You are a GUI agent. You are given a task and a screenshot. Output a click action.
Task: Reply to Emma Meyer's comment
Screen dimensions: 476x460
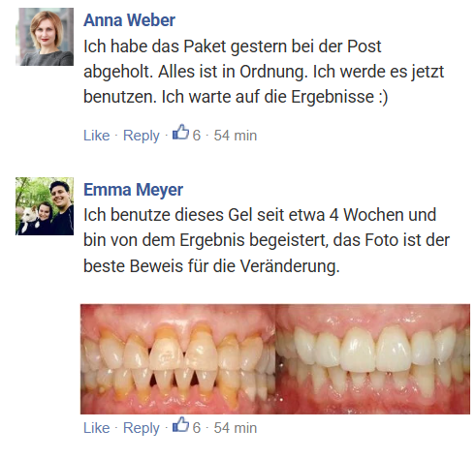[142, 428]
